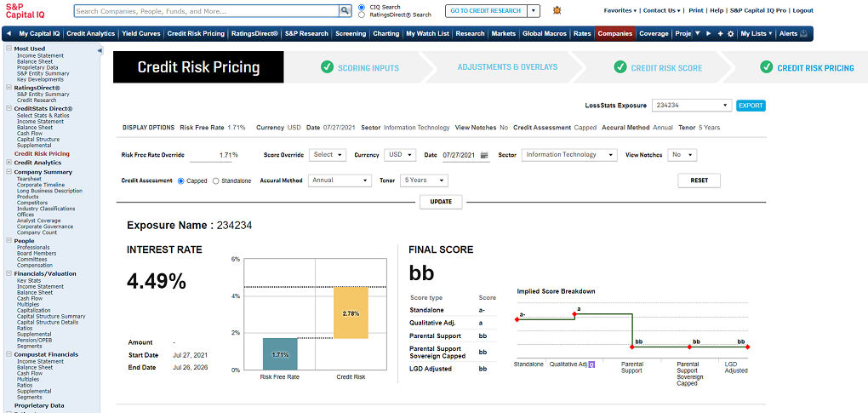Select the CIQ Search radio button
868x413 pixels.
click(362, 7)
